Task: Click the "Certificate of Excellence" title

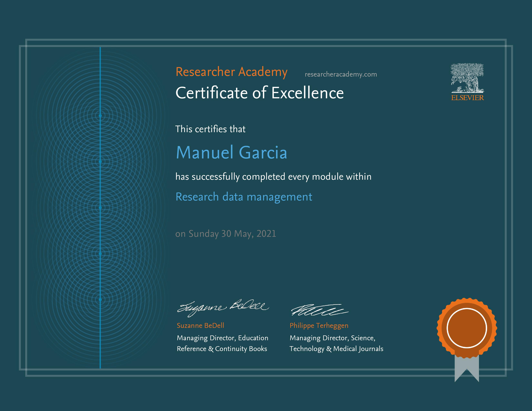Action: [x=260, y=93]
